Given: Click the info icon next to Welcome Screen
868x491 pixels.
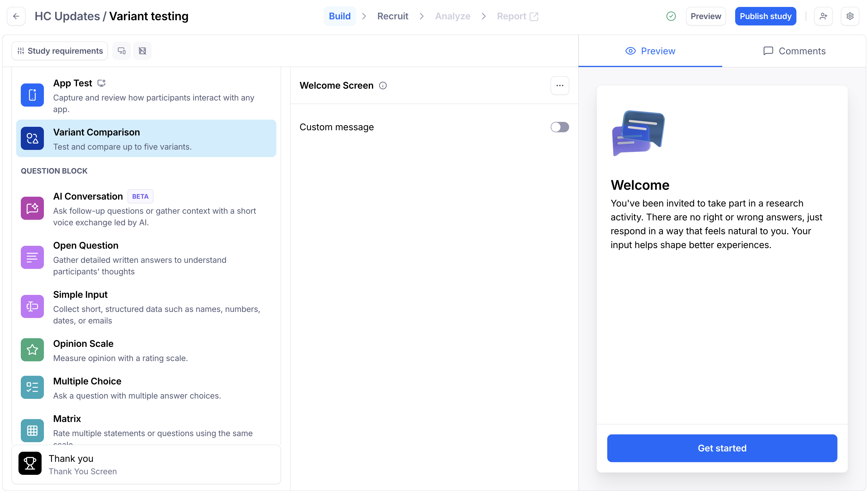Looking at the screenshot, I should 383,86.
